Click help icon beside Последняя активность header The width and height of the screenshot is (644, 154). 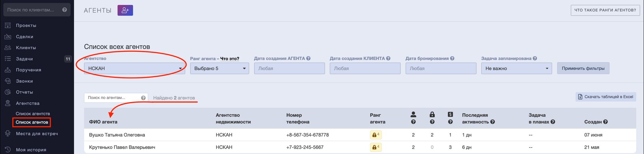492,122
